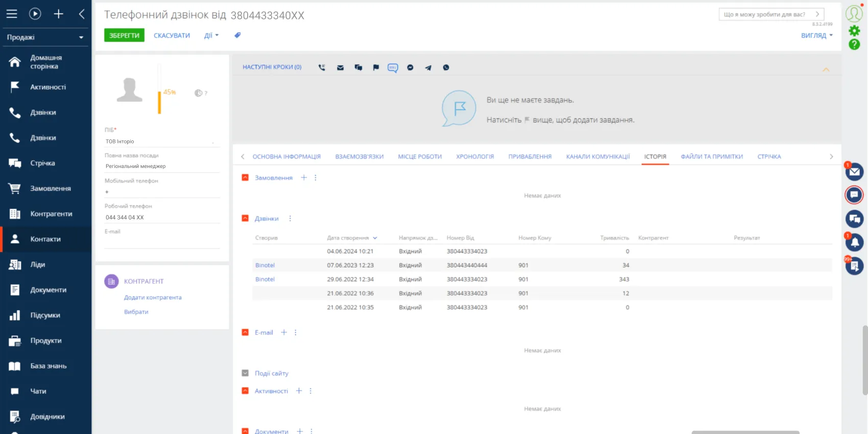The height and width of the screenshot is (434, 868).
Task: Open the notifications bell panel
Action: point(854,243)
